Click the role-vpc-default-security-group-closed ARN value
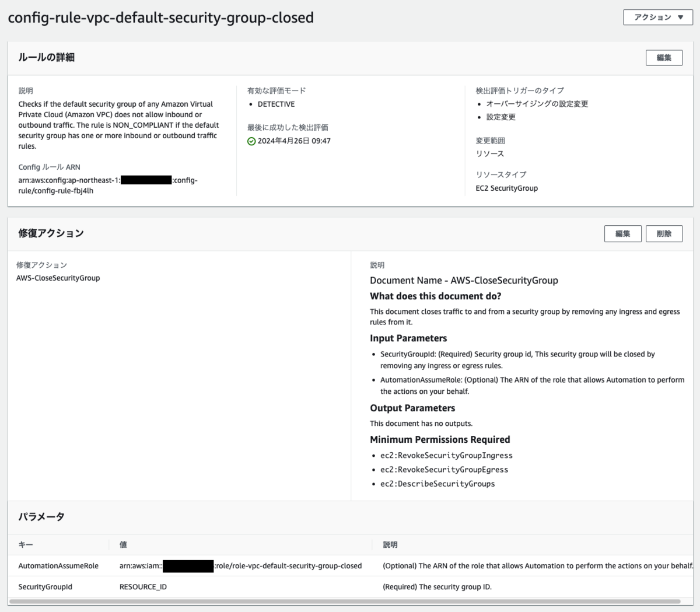700x612 pixels. pyautogui.click(x=240, y=566)
